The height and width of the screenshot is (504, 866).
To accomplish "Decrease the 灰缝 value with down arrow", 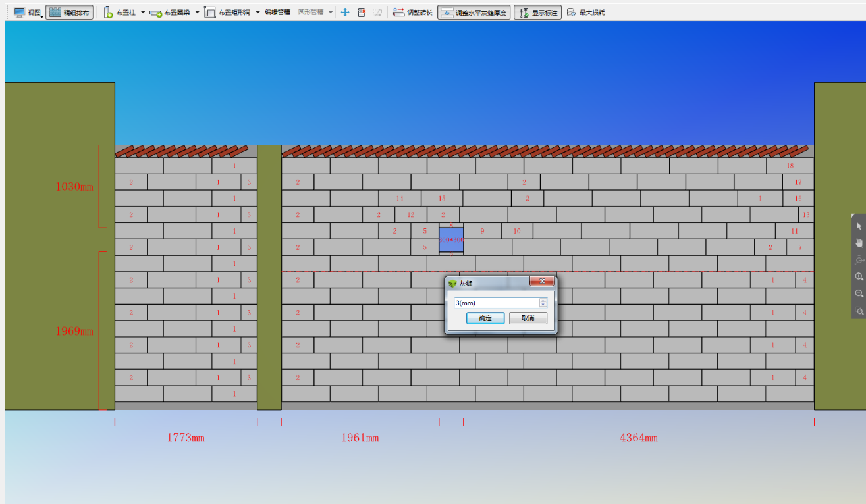I will coord(543,305).
